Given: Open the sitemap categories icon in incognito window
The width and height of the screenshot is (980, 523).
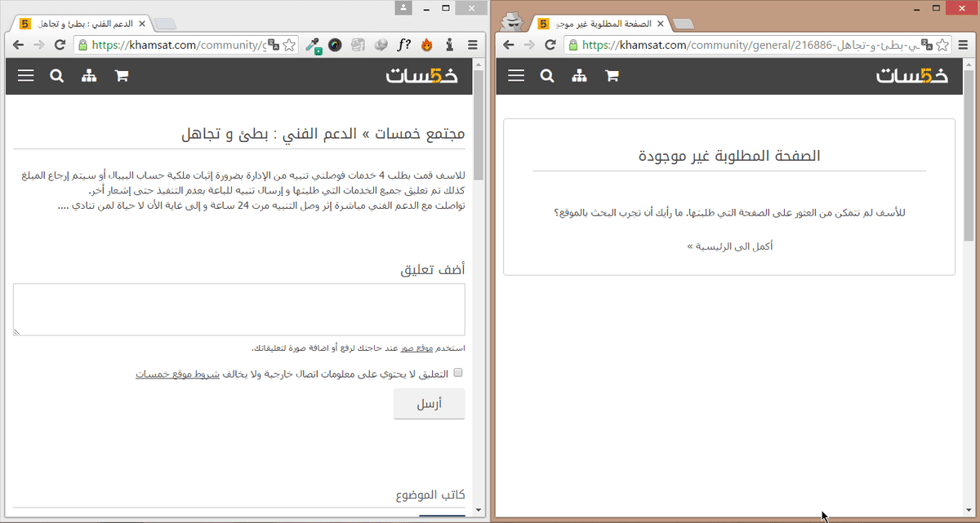Looking at the screenshot, I should click(x=579, y=76).
